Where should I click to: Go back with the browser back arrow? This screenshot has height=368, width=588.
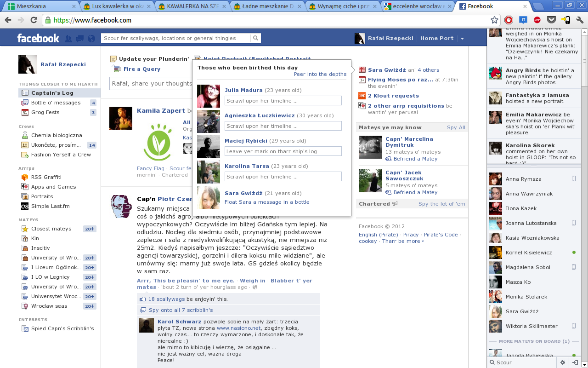[x=8, y=20]
